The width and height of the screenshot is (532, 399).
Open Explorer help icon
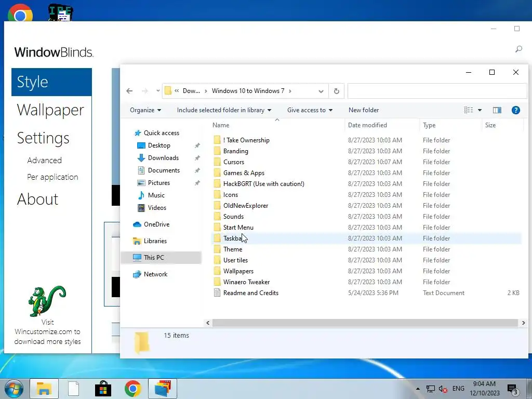tap(516, 110)
